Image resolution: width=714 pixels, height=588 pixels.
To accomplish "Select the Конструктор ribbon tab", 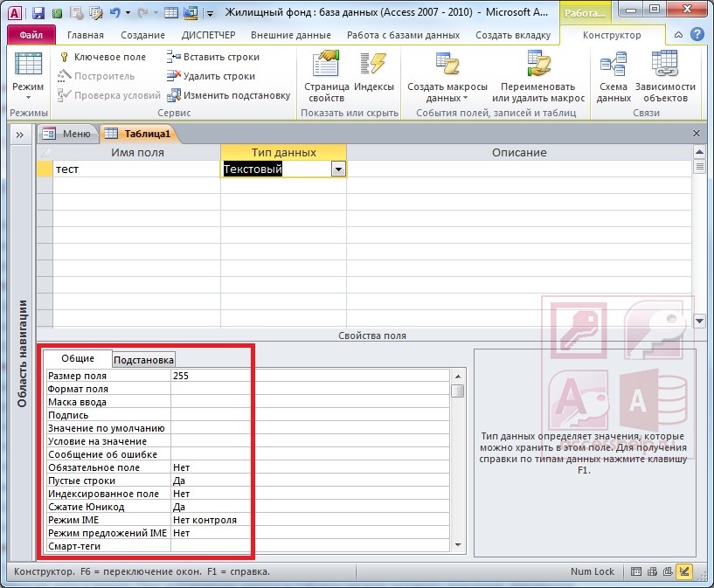I will (x=612, y=35).
